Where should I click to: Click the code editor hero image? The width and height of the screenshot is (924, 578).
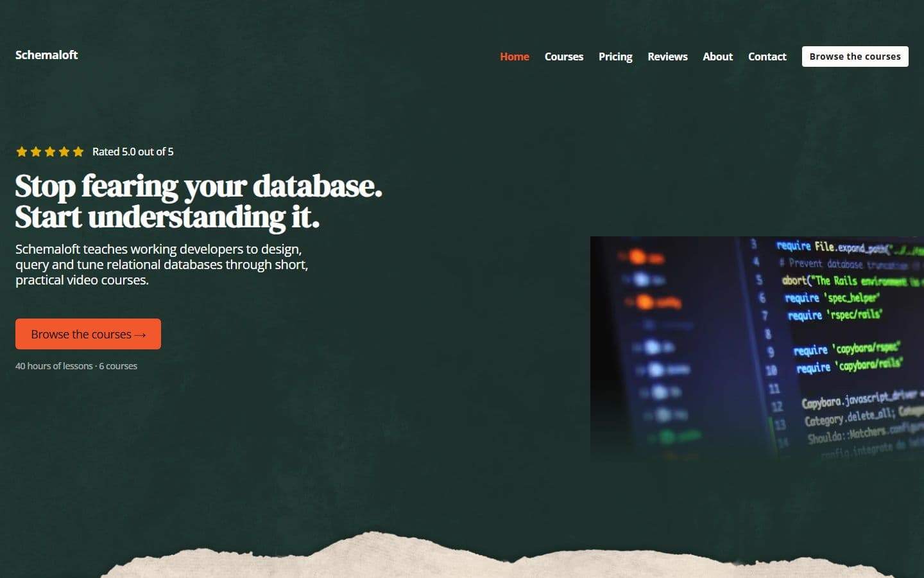757,349
